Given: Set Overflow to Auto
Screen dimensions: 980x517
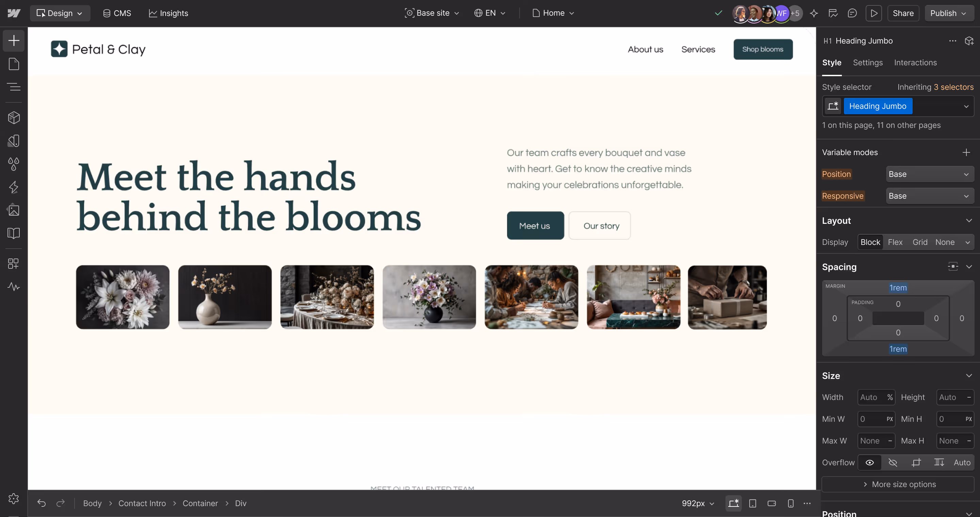Looking at the screenshot, I should [x=962, y=463].
